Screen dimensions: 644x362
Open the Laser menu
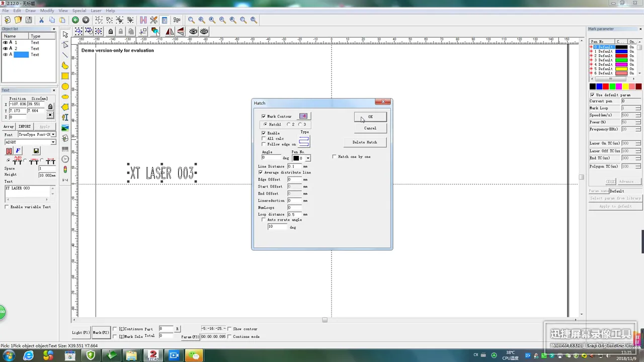tap(96, 11)
